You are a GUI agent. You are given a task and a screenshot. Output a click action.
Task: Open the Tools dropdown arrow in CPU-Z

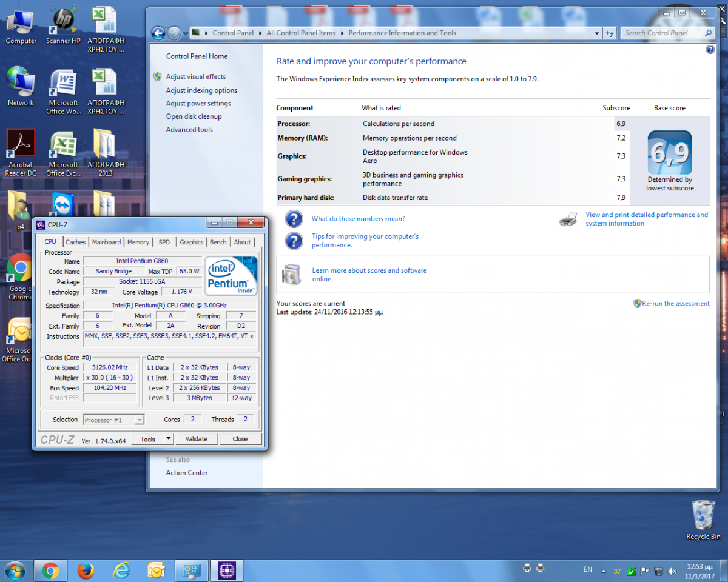(x=169, y=439)
